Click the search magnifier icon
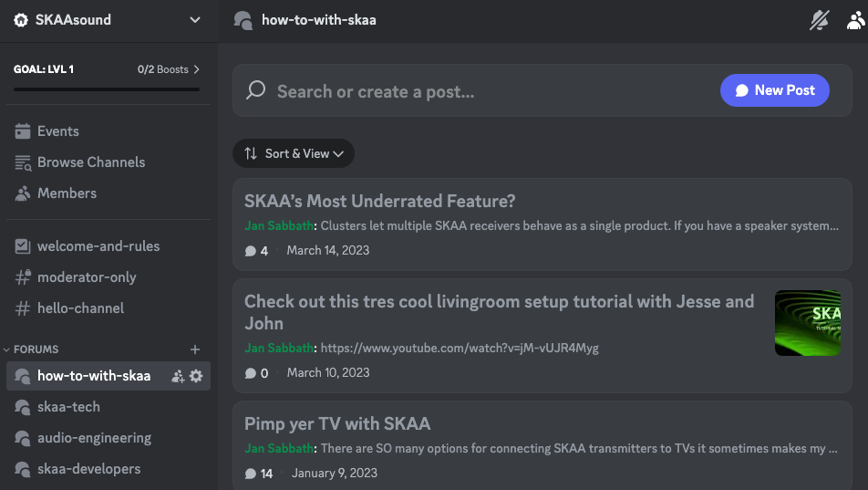This screenshot has height=490, width=868. point(256,90)
